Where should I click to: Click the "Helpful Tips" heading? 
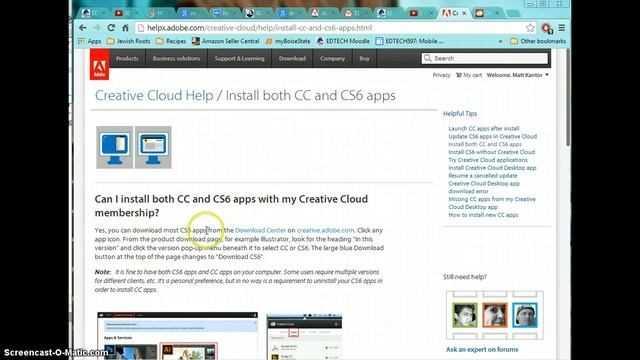click(x=460, y=114)
